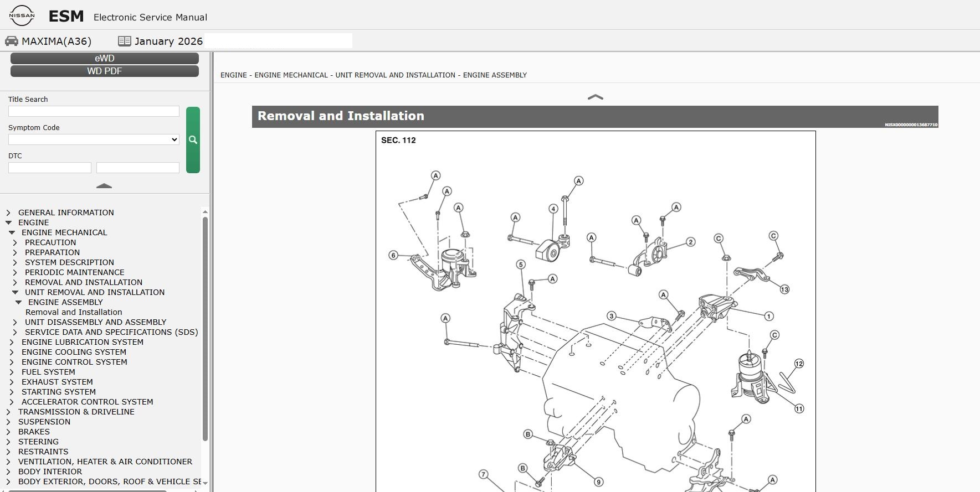The image size is (980, 492).
Task: Expand PERIODIC MAINTENANCE tree node
Action: pos(15,272)
